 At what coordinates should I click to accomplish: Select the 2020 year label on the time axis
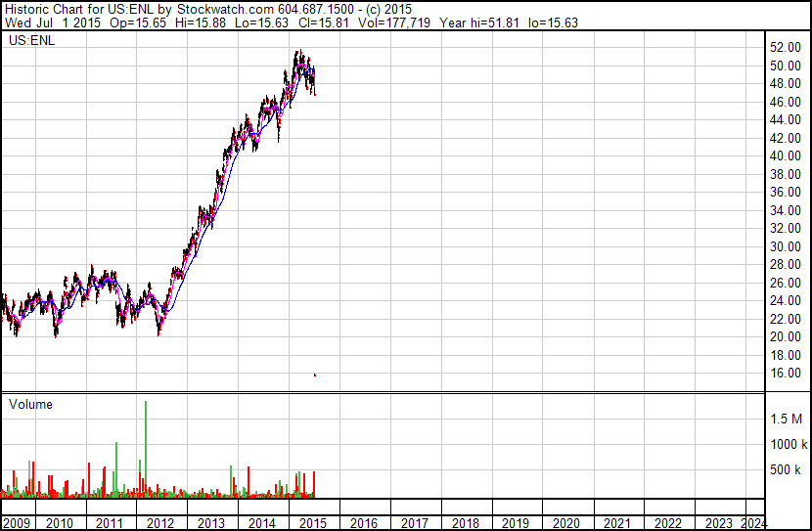566,523
